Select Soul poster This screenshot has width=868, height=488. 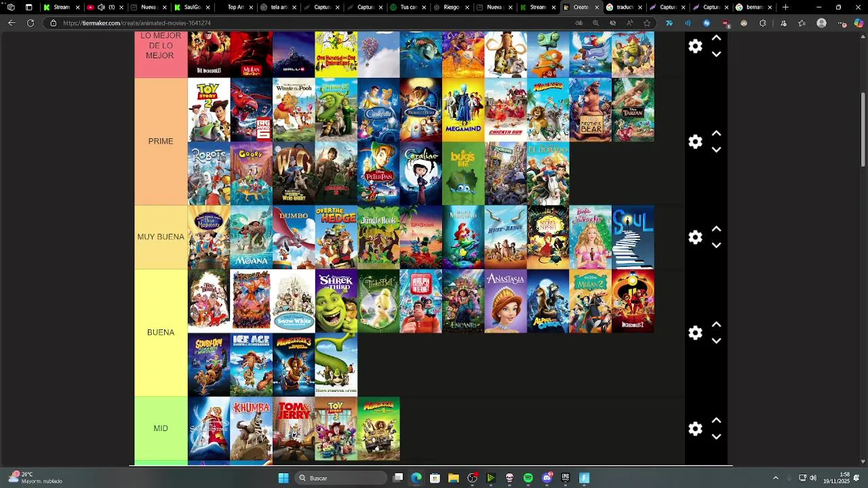[633, 237]
